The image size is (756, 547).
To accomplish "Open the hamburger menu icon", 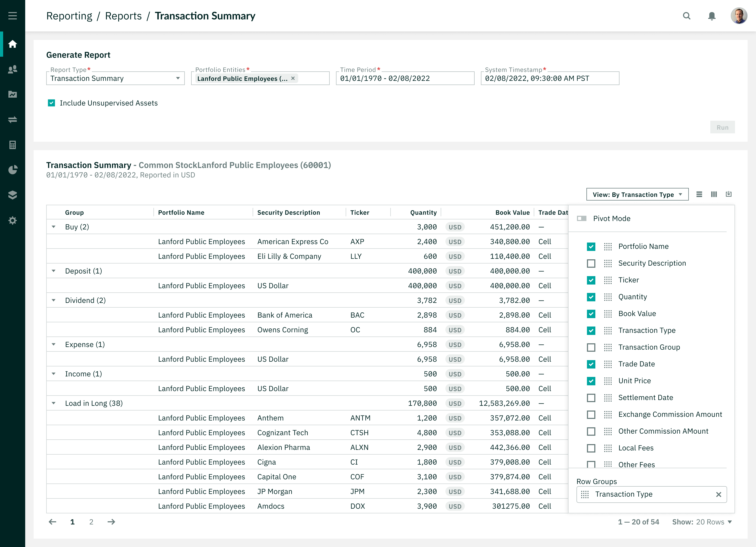I will [12, 16].
